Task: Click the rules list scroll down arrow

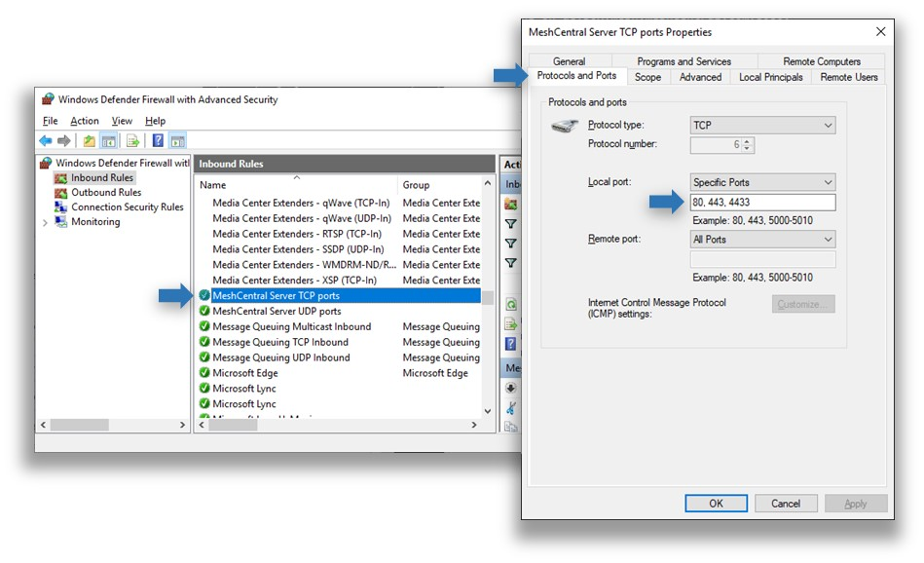Action: [x=488, y=411]
